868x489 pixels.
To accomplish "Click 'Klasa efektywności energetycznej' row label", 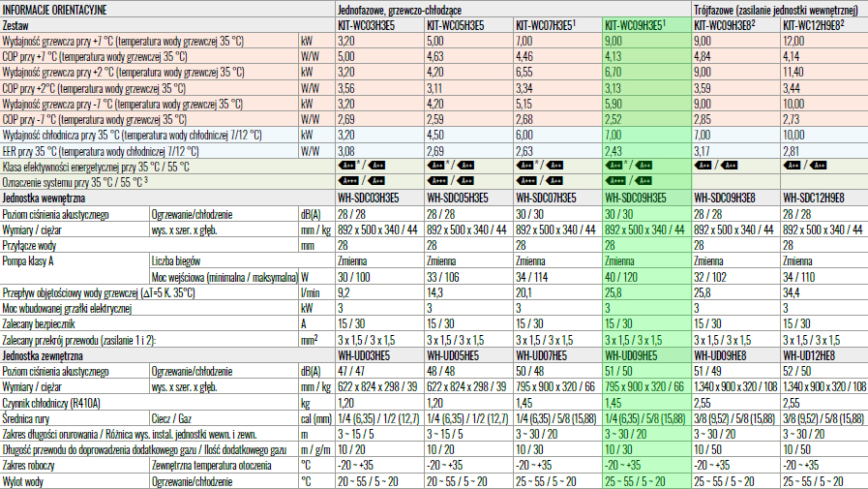I will [96, 167].
